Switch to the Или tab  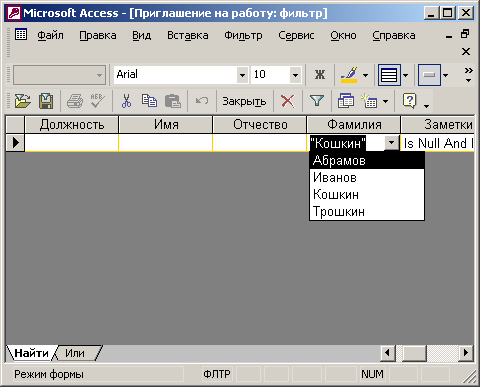pos(75,353)
